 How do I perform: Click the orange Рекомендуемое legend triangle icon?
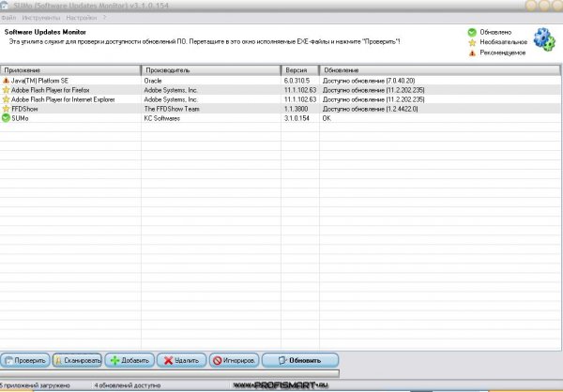[472, 53]
